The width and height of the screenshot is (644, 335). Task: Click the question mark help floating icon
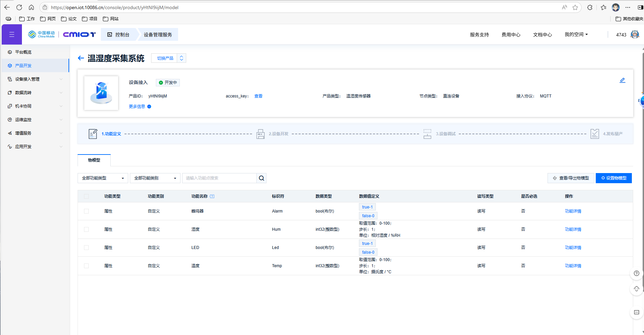(636, 273)
